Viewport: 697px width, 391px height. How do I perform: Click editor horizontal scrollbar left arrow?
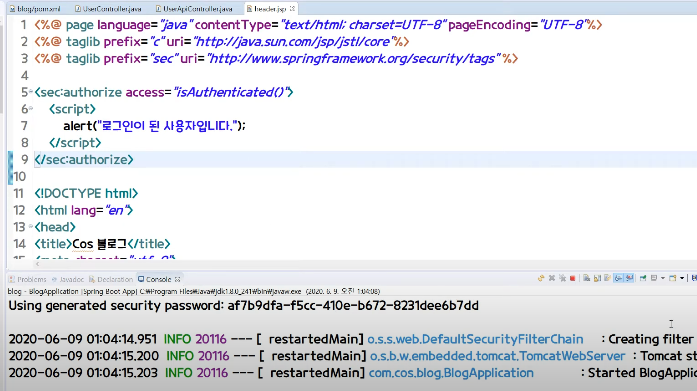[37, 264]
